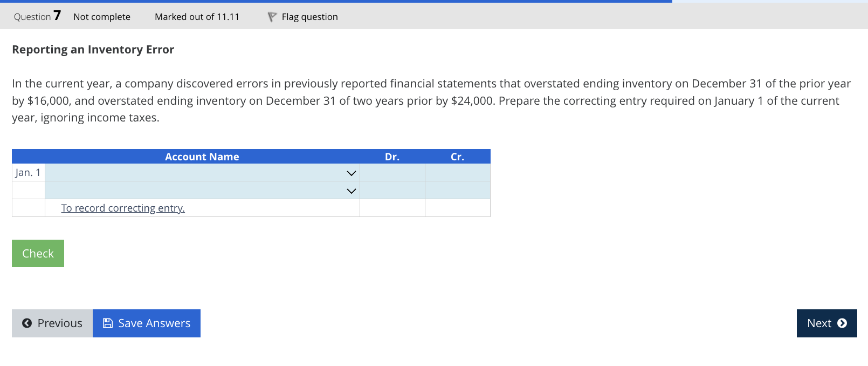Click the right arrow icon in Next button
Screen dimensions: 868x366
pos(842,323)
